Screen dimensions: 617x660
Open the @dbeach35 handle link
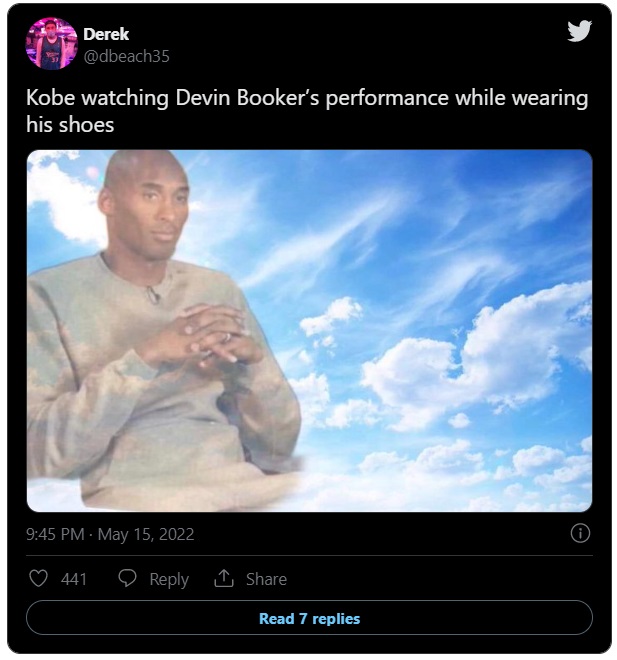(x=126, y=56)
